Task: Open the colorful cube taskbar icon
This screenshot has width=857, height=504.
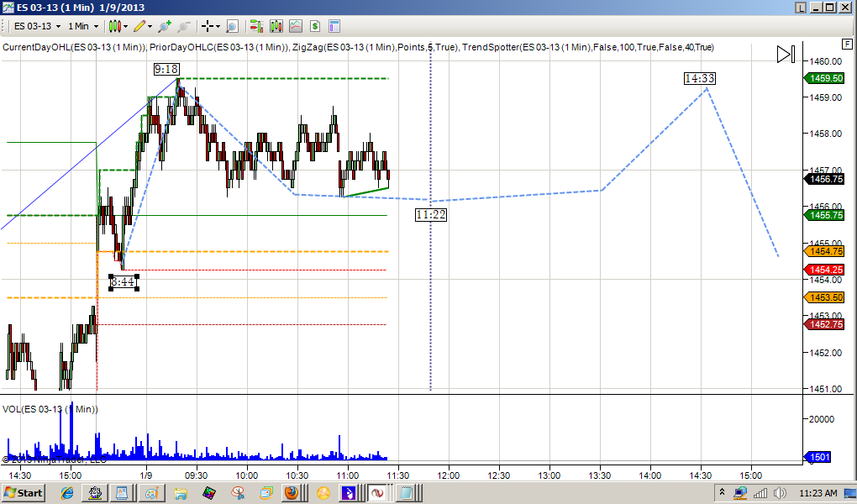Action: [208, 493]
